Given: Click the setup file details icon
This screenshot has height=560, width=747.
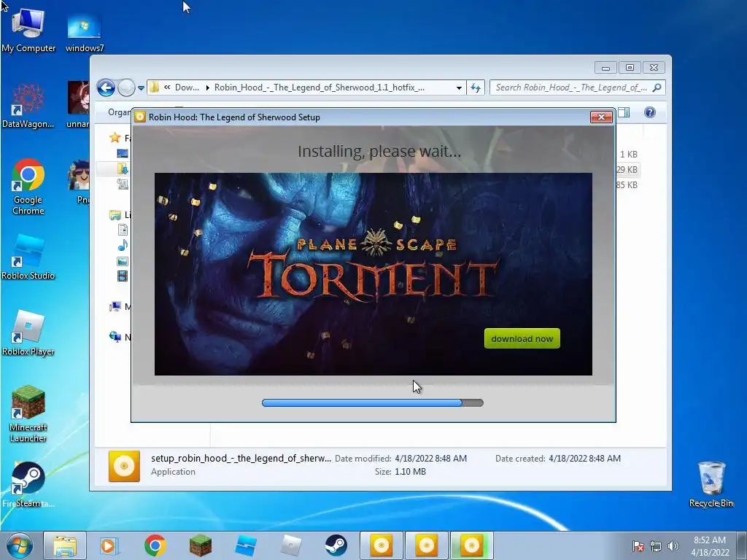Looking at the screenshot, I should (124, 466).
